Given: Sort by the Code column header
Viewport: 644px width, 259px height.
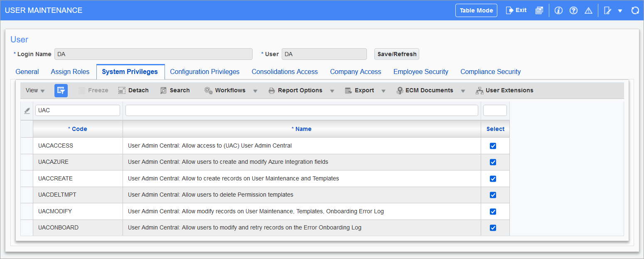Looking at the screenshot, I should tap(78, 129).
